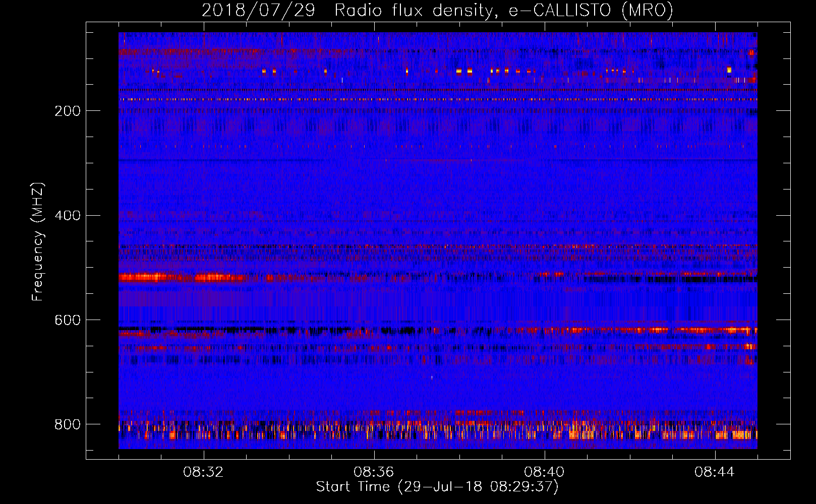Click the 'Start Time (29-Jul-18 08:29:37)' axis title

[438, 487]
